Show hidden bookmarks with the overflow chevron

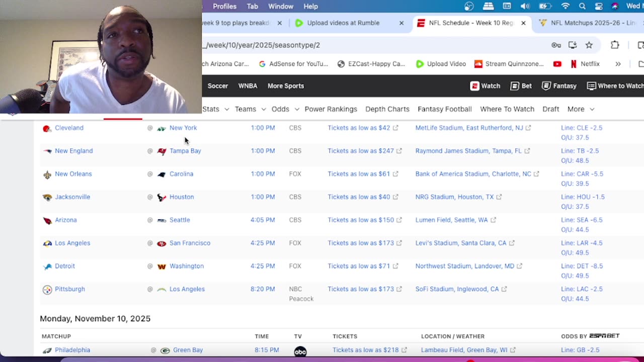click(618, 64)
